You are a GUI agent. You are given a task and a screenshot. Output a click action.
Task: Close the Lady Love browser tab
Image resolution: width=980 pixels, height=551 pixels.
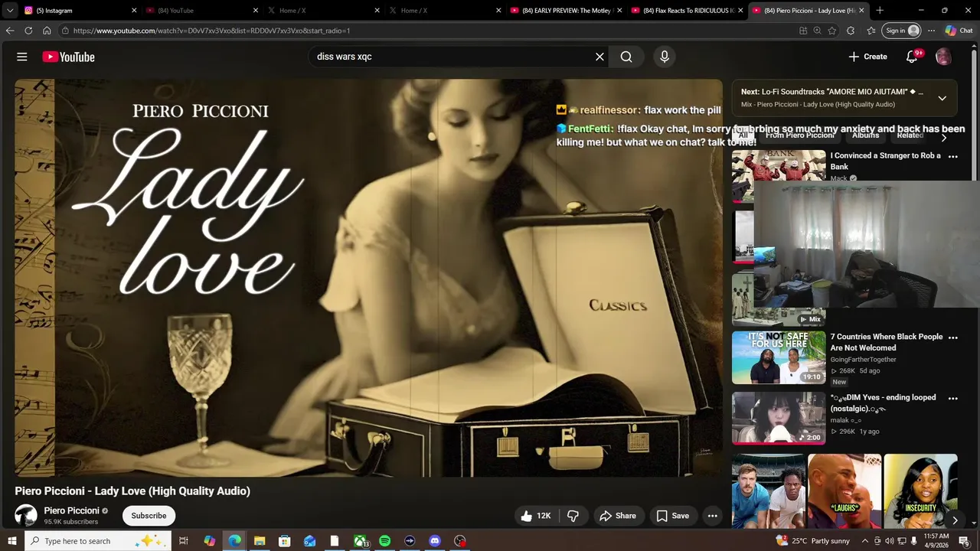click(x=861, y=11)
